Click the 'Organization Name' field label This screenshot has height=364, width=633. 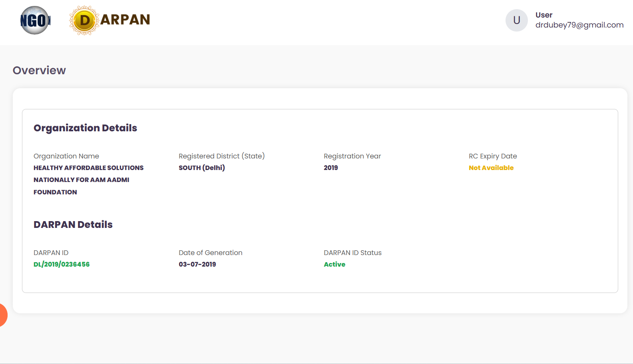66,156
